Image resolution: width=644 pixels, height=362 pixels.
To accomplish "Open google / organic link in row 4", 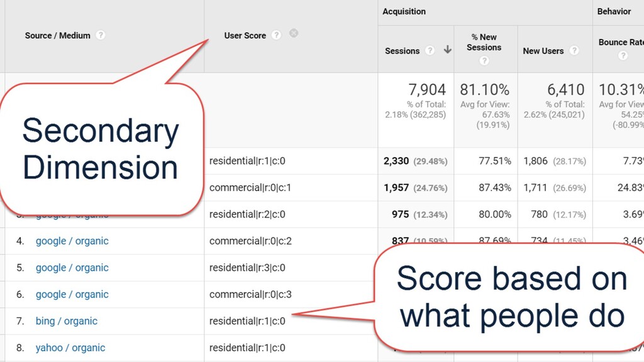I will coord(72,241).
